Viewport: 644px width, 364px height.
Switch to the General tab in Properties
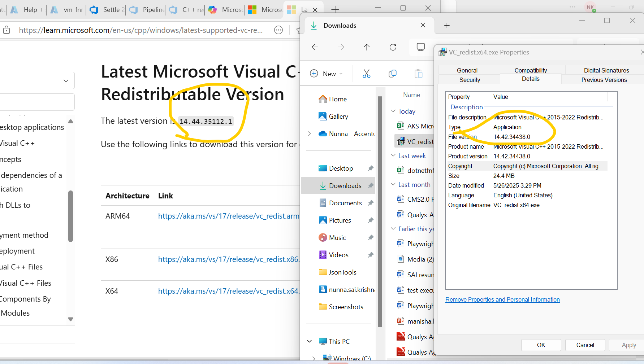click(x=467, y=70)
